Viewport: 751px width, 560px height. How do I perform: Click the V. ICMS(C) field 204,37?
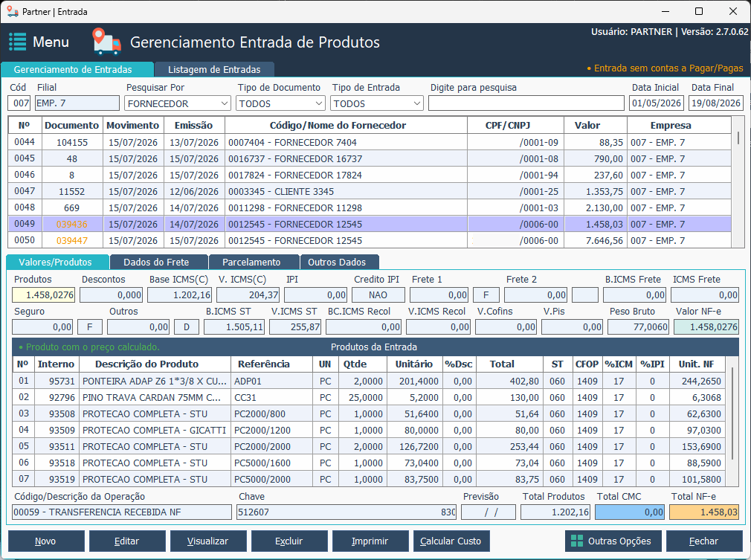pos(248,295)
